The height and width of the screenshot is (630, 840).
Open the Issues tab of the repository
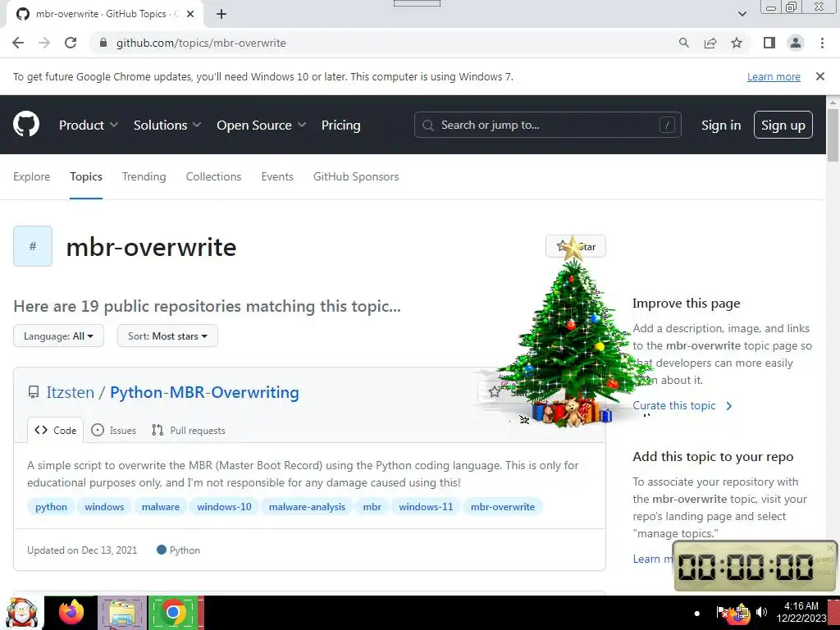coord(113,430)
